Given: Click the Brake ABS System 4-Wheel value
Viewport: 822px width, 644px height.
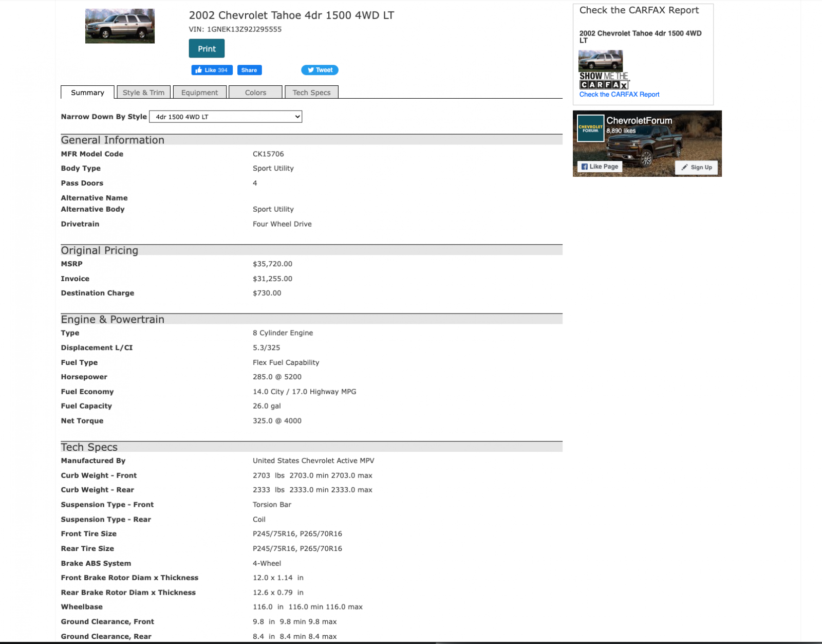Looking at the screenshot, I should pyautogui.click(x=267, y=563).
